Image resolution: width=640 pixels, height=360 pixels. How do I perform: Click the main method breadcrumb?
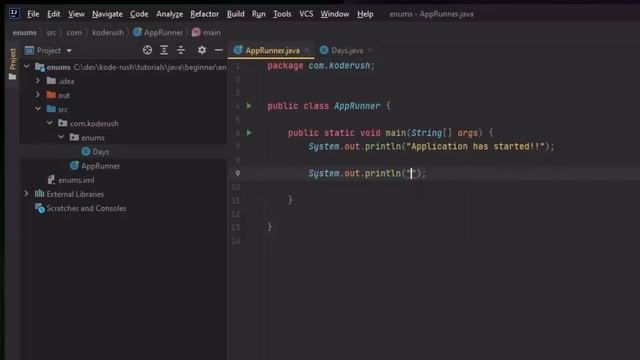tap(207, 32)
